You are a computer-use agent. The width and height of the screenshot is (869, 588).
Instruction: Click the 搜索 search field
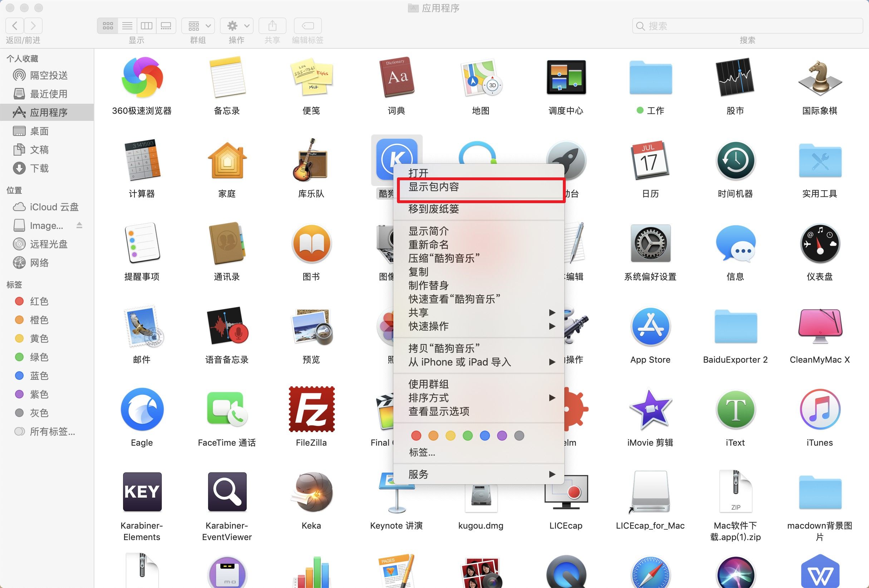point(748,26)
